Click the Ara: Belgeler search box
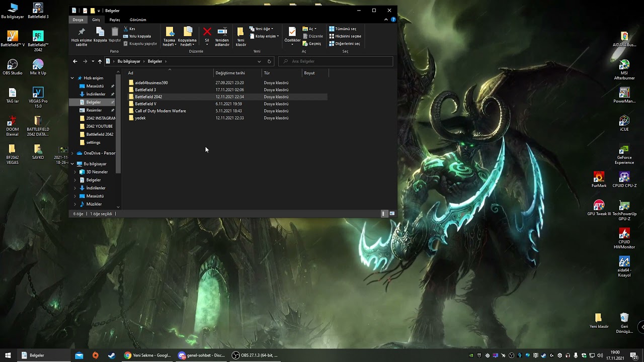The height and width of the screenshot is (362, 644). click(x=336, y=61)
